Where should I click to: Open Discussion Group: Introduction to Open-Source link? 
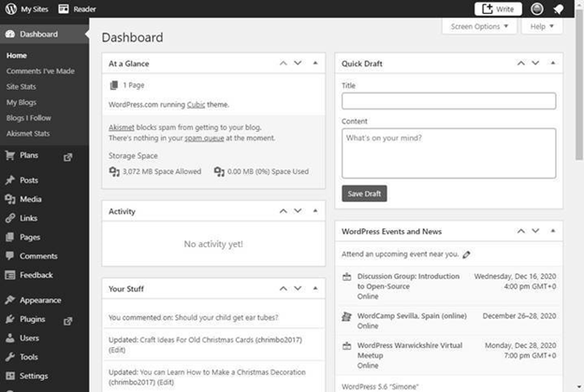(408, 282)
